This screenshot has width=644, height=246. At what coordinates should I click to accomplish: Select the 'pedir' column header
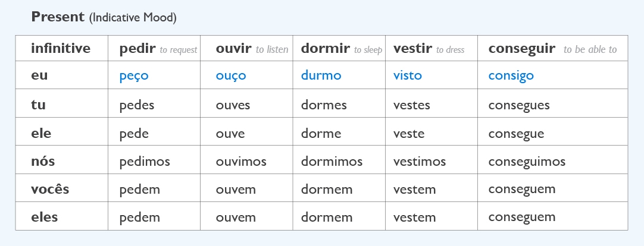pyautogui.click(x=137, y=49)
